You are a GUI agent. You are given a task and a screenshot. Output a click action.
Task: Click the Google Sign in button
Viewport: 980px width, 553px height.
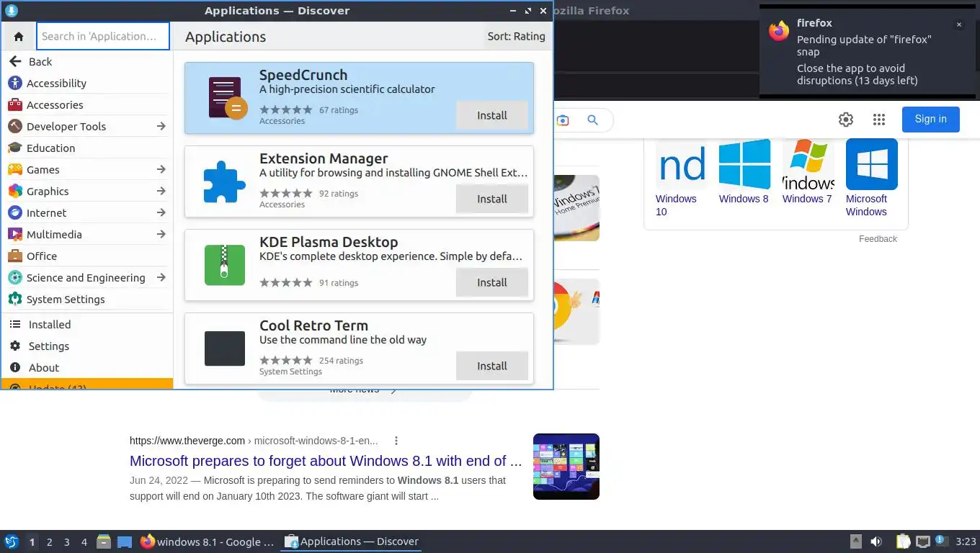pyautogui.click(x=930, y=120)
